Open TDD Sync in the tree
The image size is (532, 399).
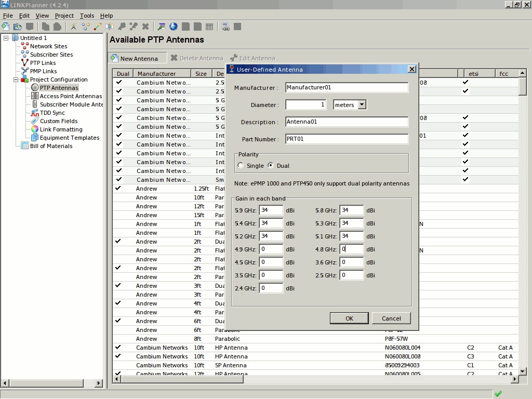pos(52,113)
